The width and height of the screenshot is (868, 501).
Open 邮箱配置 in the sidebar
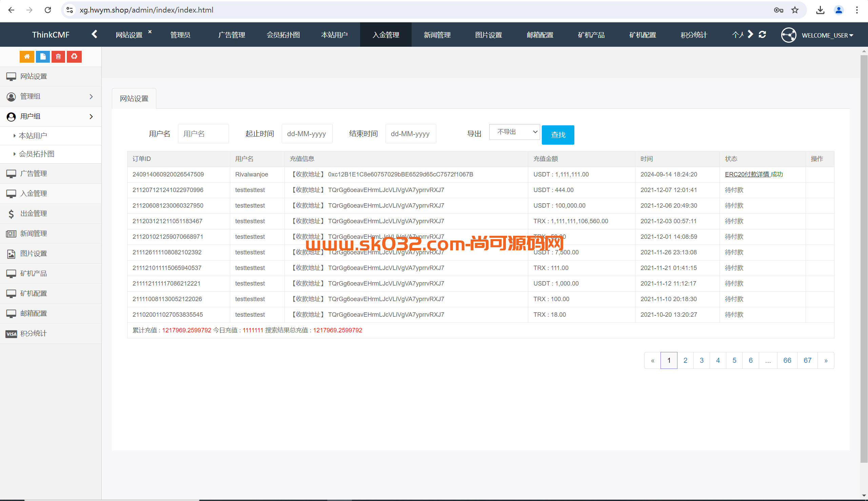(x=51, y=313)
